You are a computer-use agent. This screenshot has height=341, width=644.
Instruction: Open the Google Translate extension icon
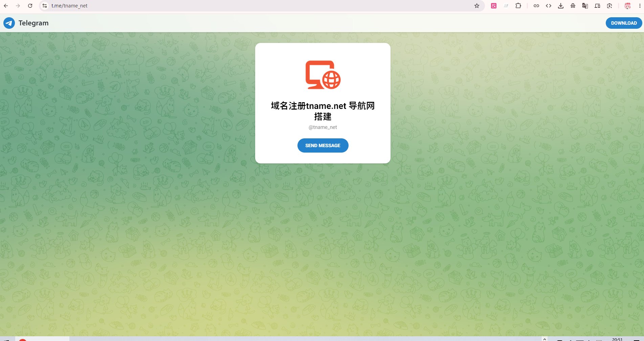[585, 6]
